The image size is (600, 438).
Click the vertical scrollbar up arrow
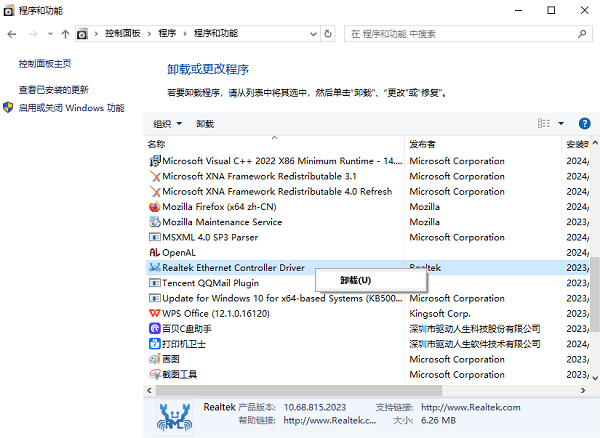click(x=595, y=143)
